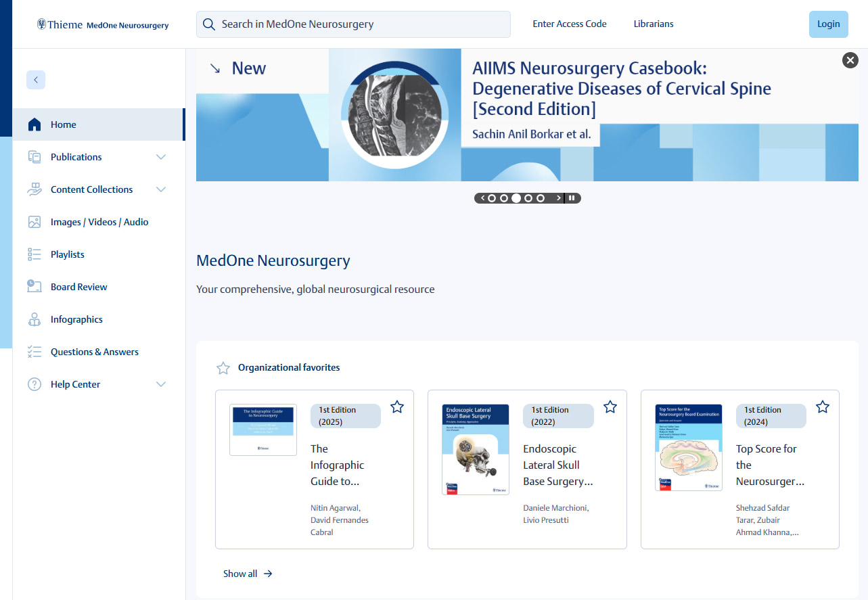Open Images / Videos / Audio section
The image size is (868, 600).
(99, 222)
